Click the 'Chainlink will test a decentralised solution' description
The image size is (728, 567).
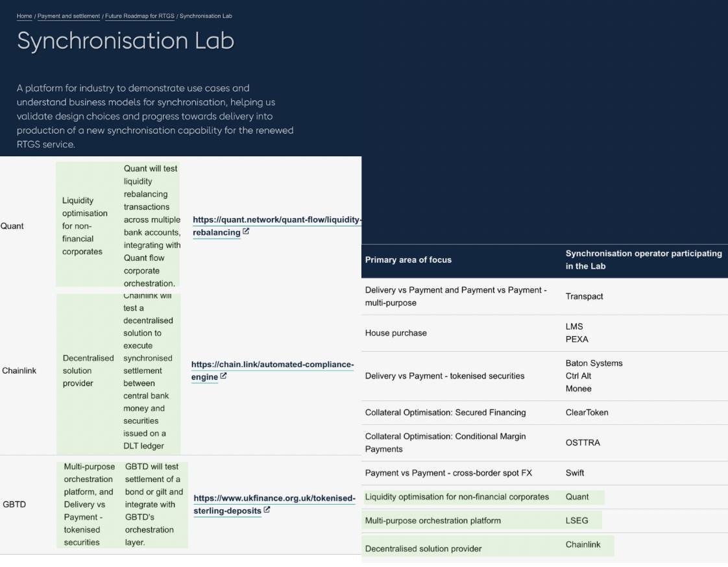coord(148,370)
